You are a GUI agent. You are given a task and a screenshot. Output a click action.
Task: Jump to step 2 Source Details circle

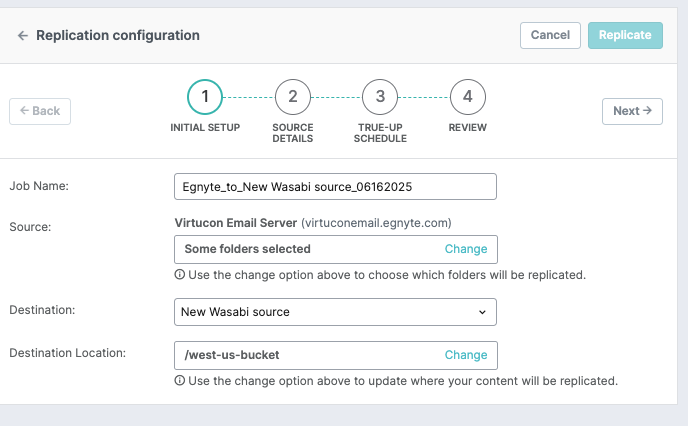(293, 97)
